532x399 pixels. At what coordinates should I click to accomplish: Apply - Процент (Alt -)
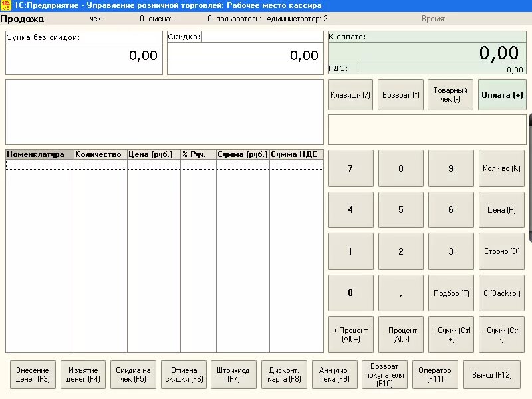(x=401, y=334)
